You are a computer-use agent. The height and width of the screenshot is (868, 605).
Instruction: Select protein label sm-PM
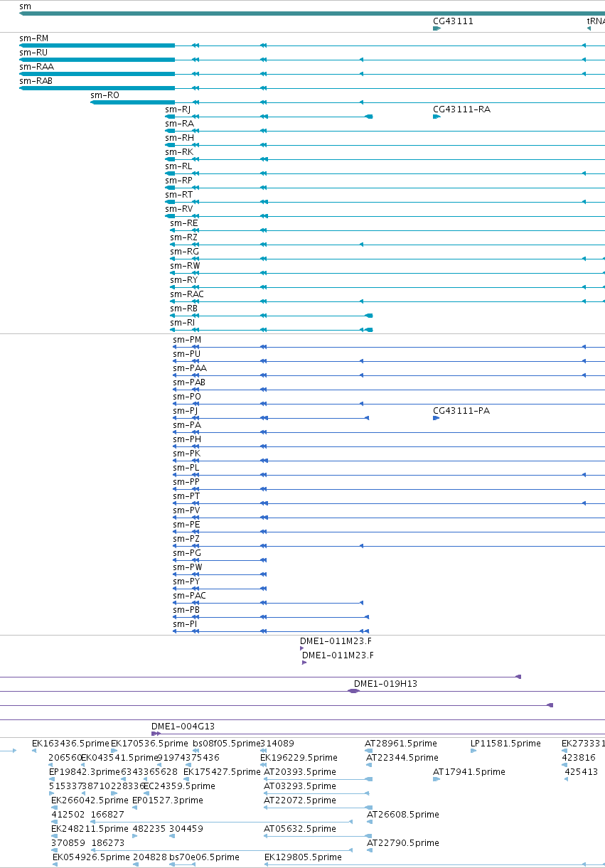pyautogui.click(x=187, y=340)
